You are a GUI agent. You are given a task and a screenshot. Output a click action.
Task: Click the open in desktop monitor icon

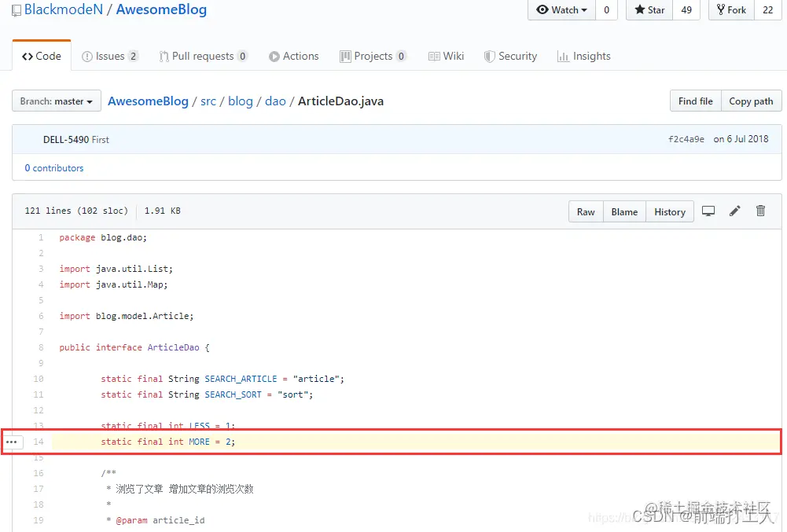click(708, 211)
